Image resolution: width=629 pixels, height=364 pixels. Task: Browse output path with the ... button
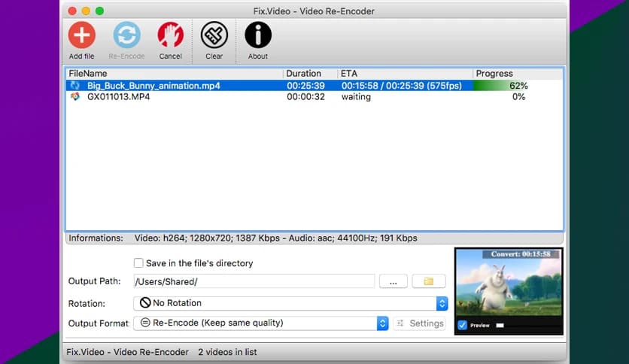click(393, 281)
